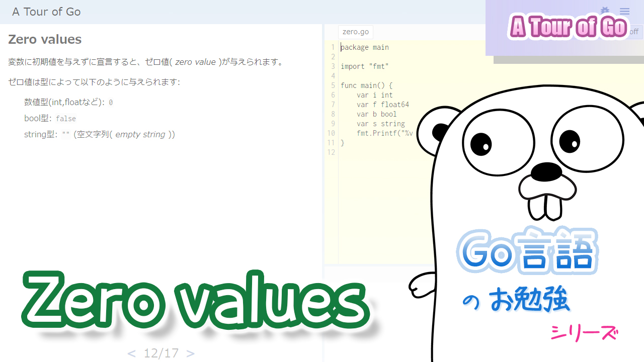
Task: Click the 'fmt.Printf' code line
Action: tap(385, 133)
